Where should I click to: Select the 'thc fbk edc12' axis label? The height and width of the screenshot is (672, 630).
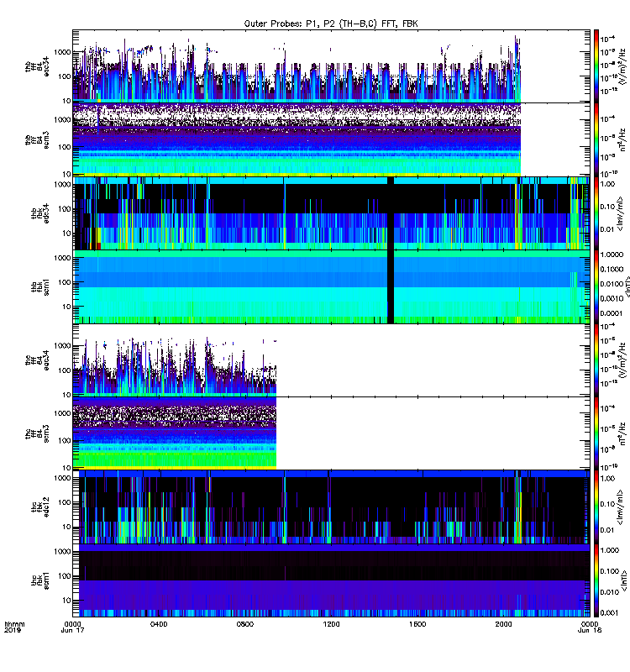pos(40,507)
